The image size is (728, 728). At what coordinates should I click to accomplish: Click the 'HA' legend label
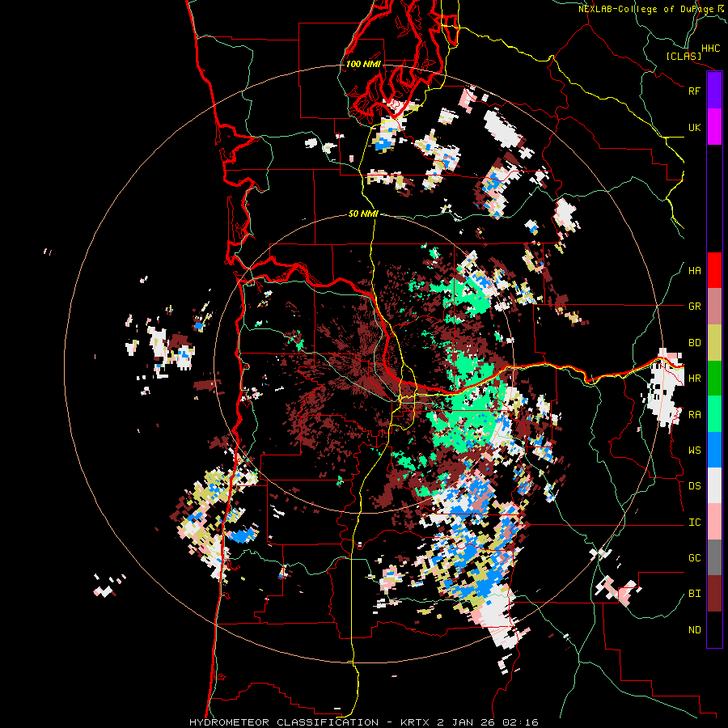[694, 271]
